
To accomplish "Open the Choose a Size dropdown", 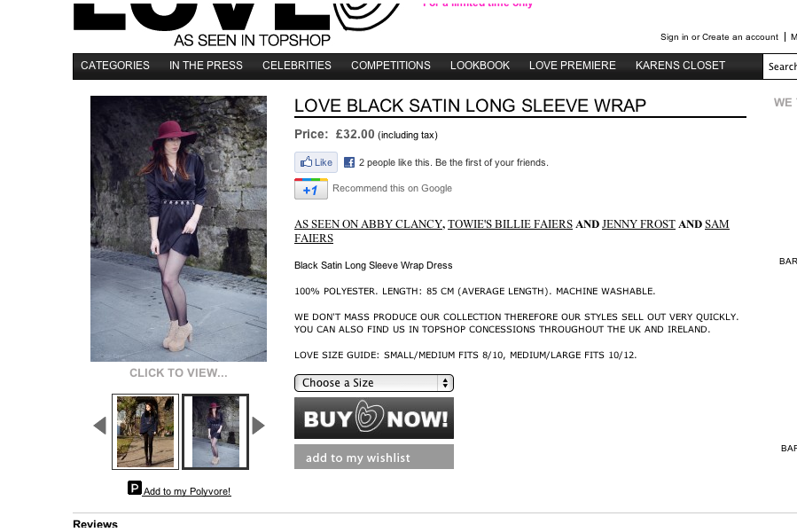I will point(373,383).
